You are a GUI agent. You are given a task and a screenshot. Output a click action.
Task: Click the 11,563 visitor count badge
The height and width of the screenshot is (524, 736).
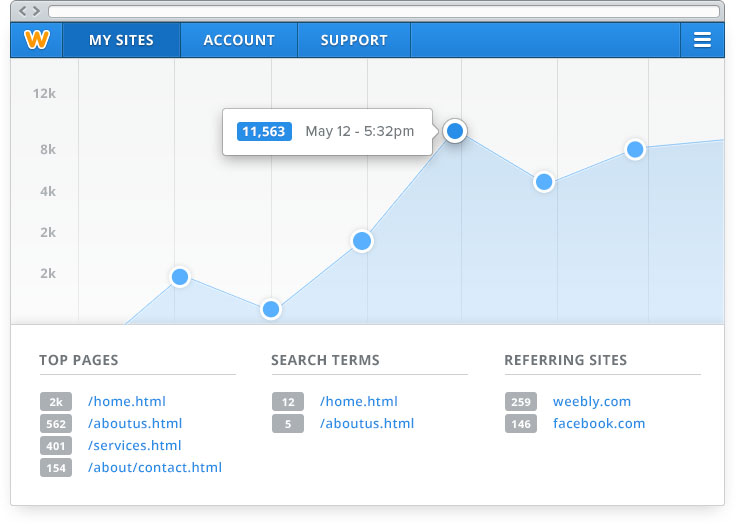(x=264, y=131)
